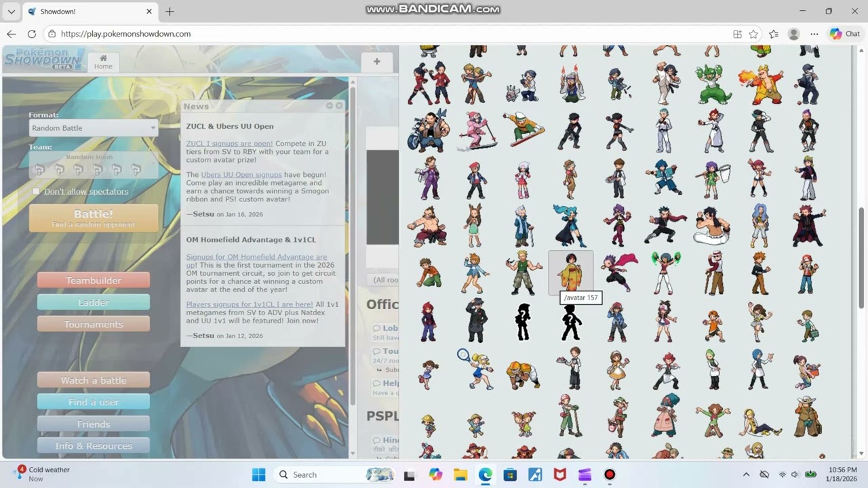The image size is (868, 488).
Task: Click Find a user
Action: (94, 402)
